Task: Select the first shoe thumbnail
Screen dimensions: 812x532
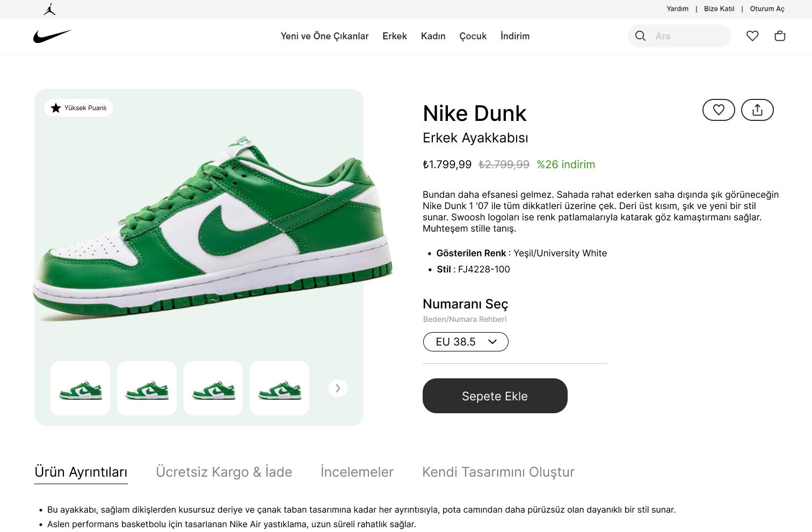Action: (x=81, y=388)
